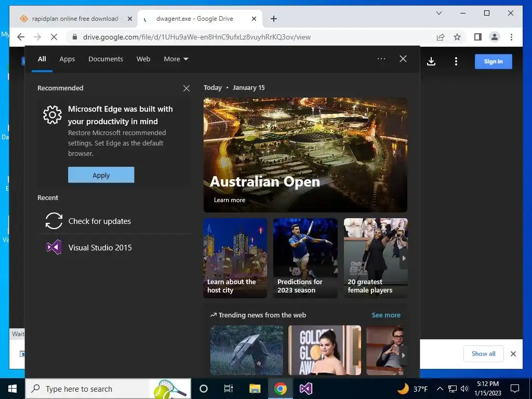Screen dimensions: 532x399
Task: Open Learn about the host city card
Action: coord(235,258)
